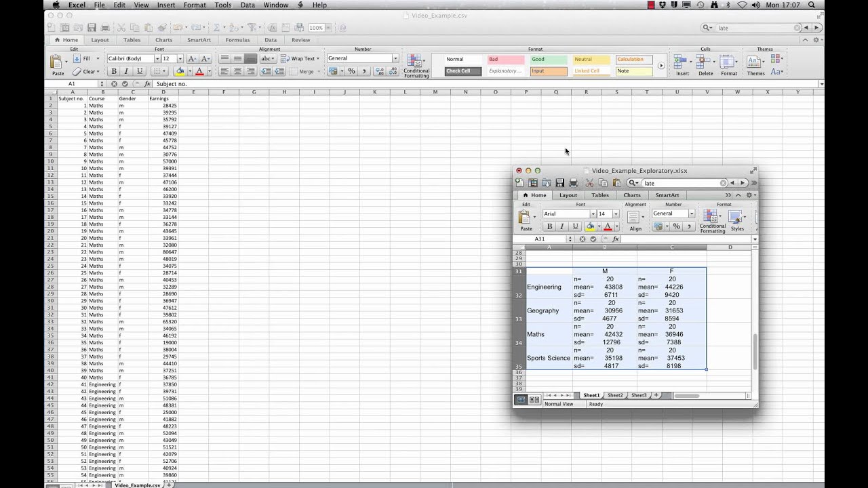Viewport: 868px width, 488px height.
Task: Click Undo arrow in main toolbar
Action: [x=177, y=28]
